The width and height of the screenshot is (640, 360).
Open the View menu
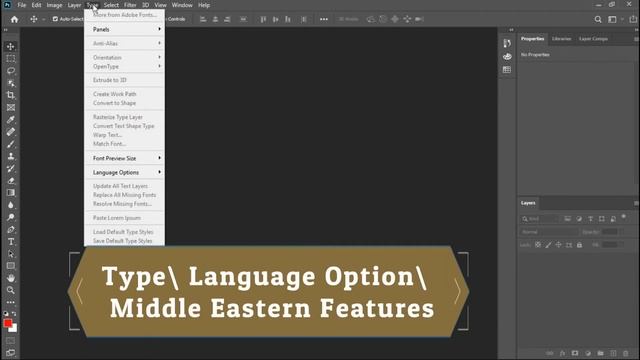click(x=160, y=5)
